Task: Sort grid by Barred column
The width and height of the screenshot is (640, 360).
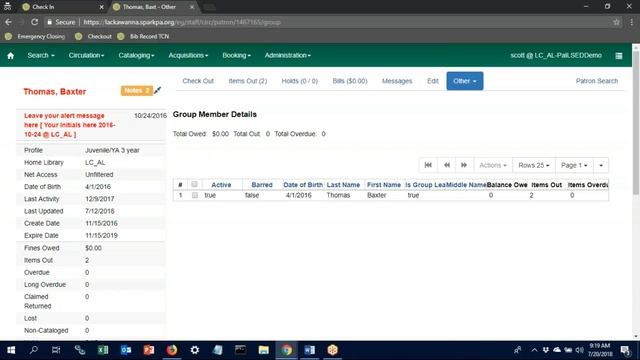Action: pos(262,184)
